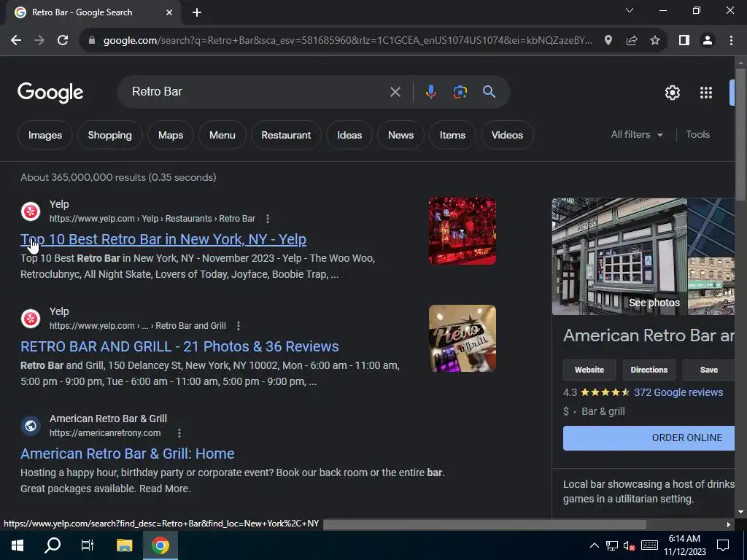This screenshot has height=560, width=747.
Task: Click the address bar URL
Action: [x=348, y=41]
